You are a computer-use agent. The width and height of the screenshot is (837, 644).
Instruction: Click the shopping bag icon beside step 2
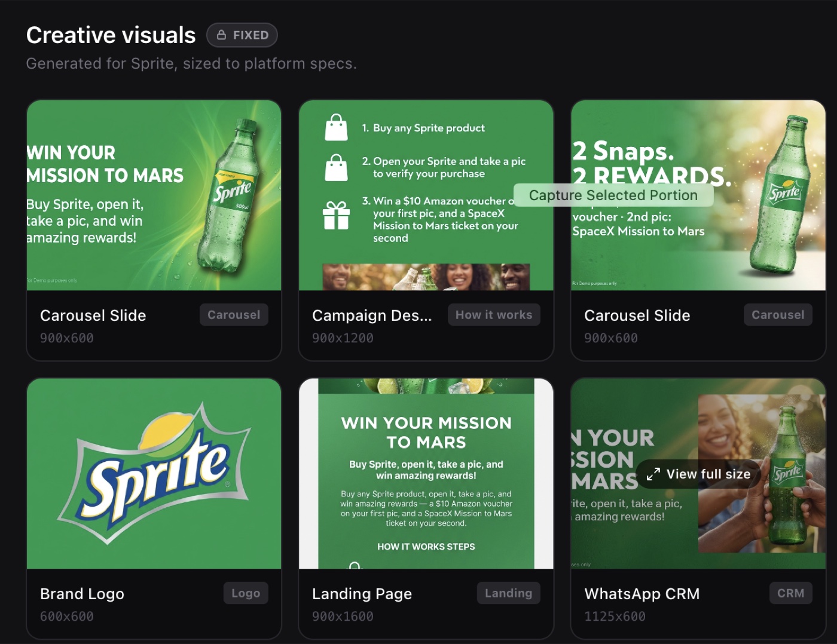point(336,168)
